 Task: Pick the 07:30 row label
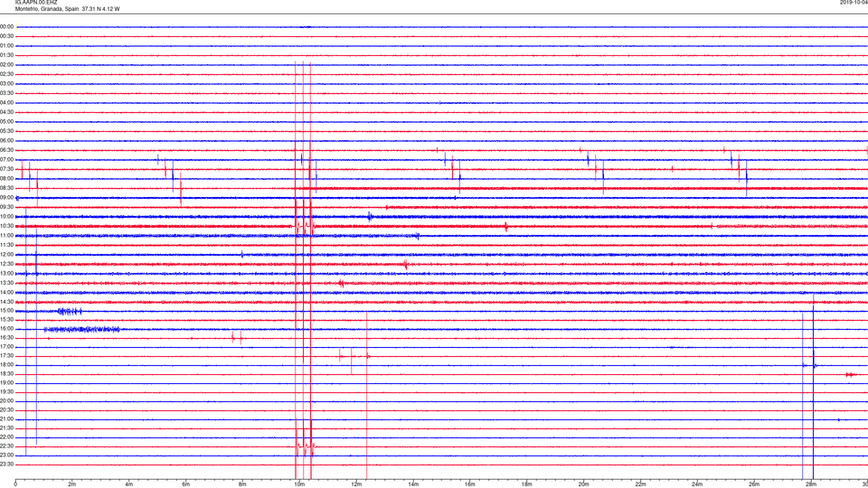pyautogui.click(x=6, y=169)
